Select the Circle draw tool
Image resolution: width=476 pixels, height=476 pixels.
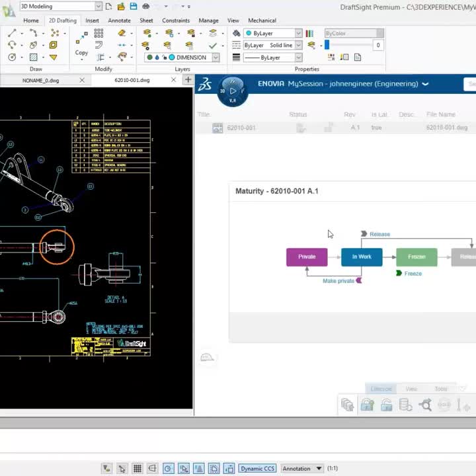pos(12,57)
